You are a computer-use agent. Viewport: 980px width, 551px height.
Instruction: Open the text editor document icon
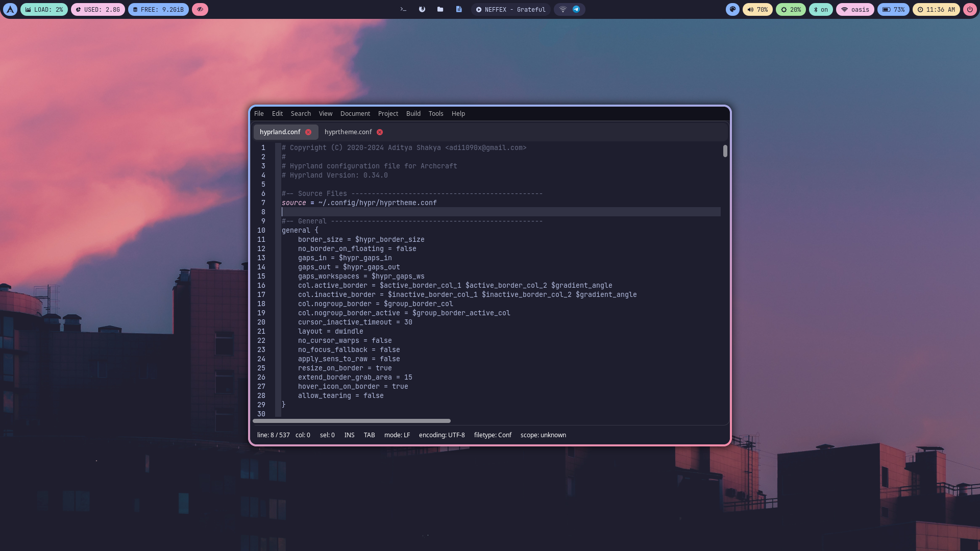pos(459,9)
